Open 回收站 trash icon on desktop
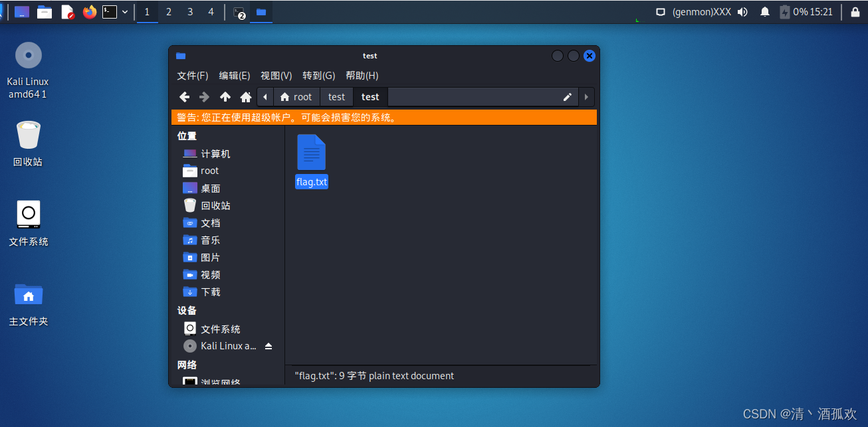The image size is (868, 427). click(28, 143)
